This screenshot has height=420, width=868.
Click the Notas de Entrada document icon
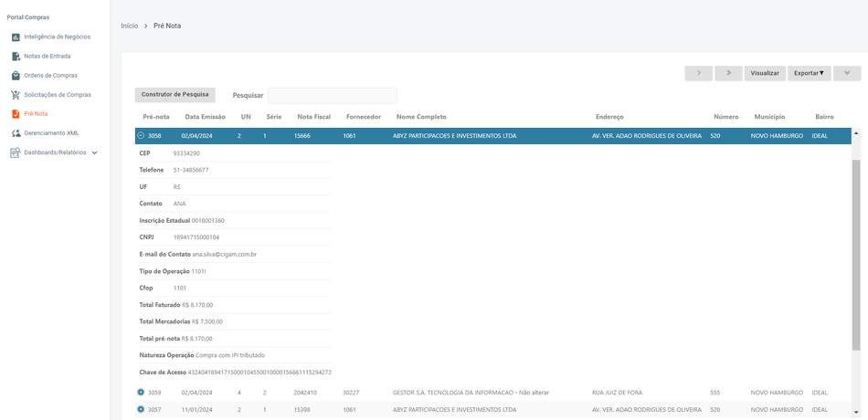(x=16, y=57)
